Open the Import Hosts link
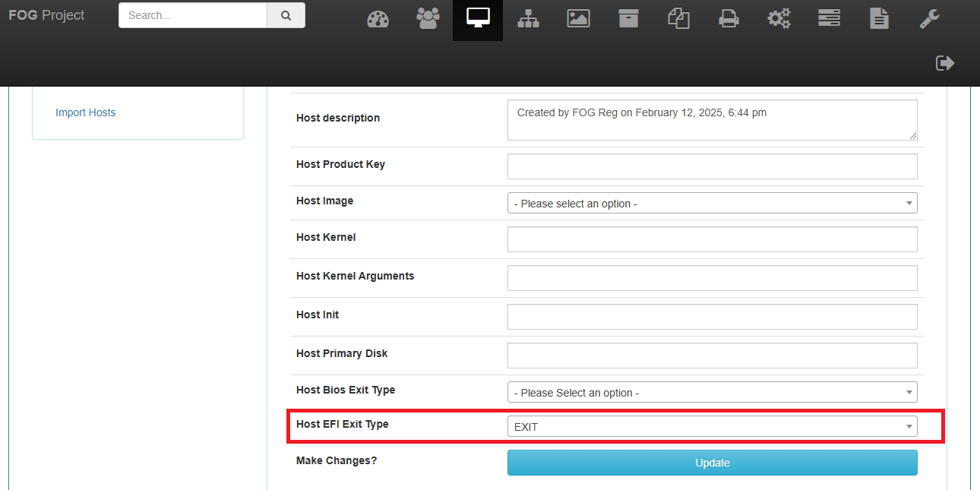 point(86,112)
